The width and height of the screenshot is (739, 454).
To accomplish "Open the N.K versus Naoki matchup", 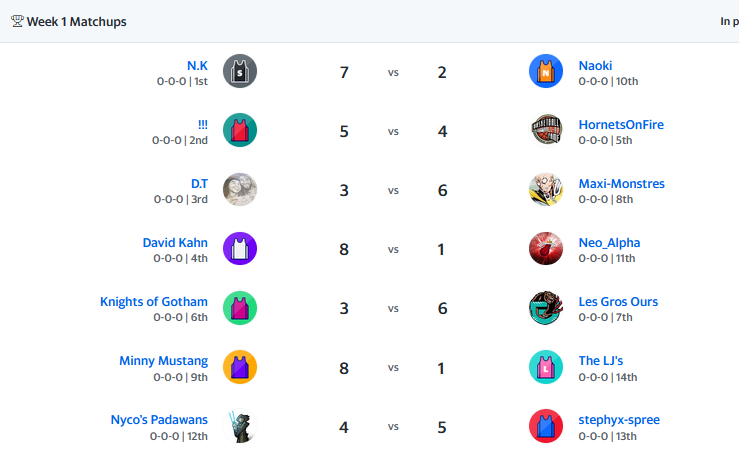I will (393, 72).
